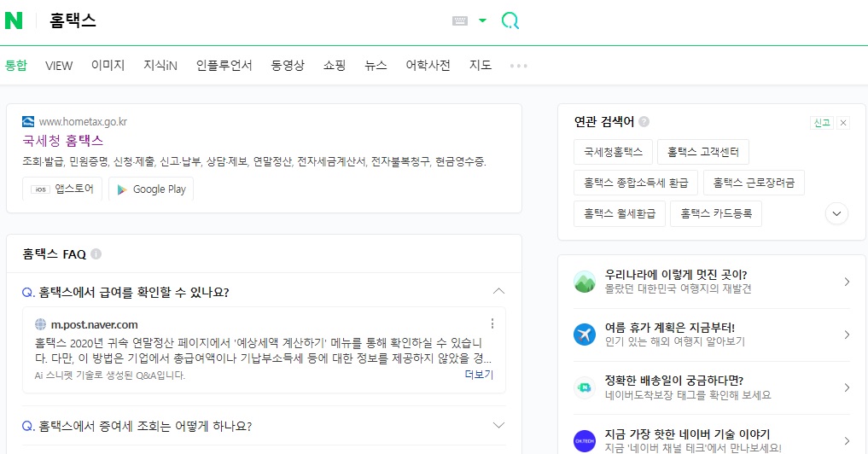Viewport: 868px width, 454px height.
Task: Click the arrow next to 여름 휴가 계획은 지금부터!
Action: coord(847,335)
